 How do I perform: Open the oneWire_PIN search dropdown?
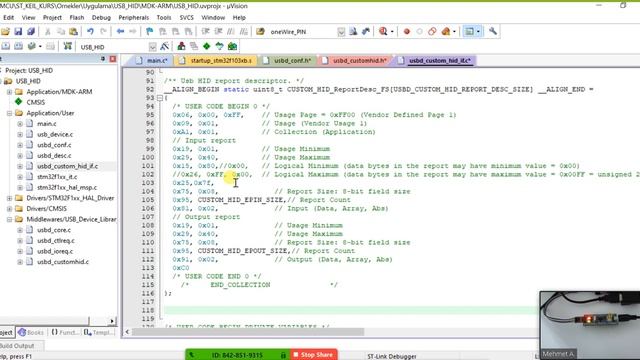click(x=341, y=32)
